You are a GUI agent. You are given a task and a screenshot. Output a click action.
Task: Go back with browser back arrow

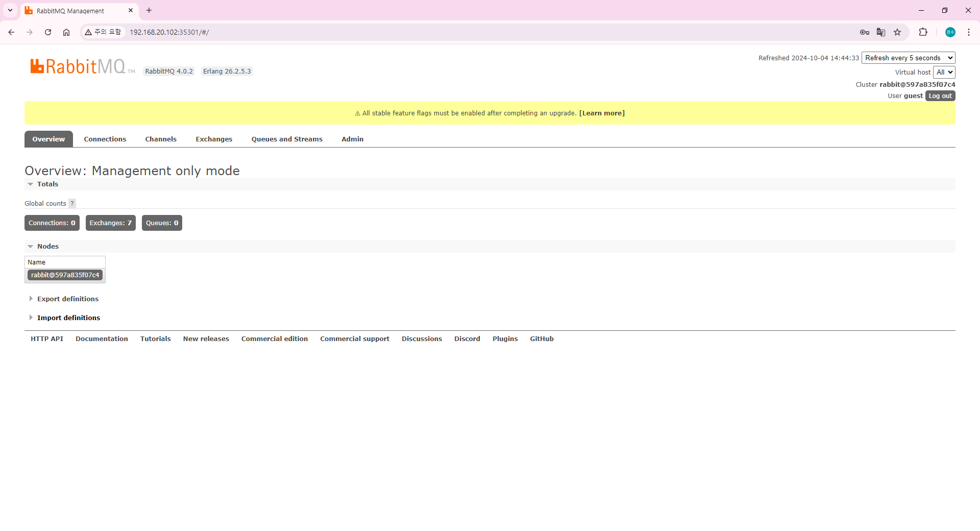pos(11,32)
